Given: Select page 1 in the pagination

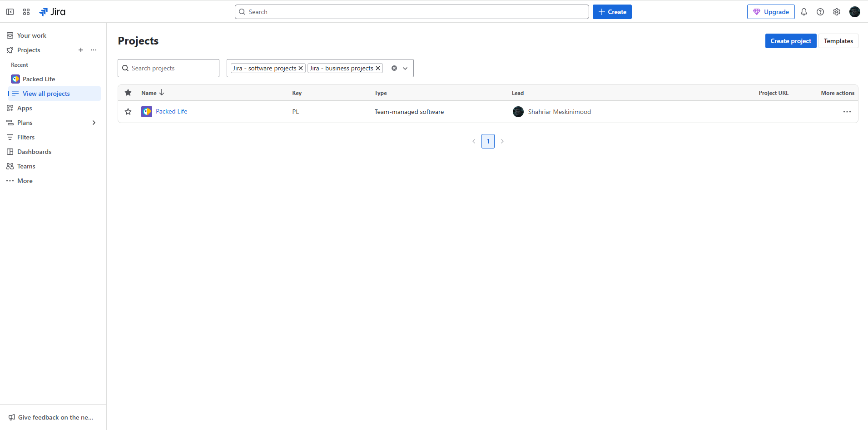Looking at the screenshot, I should pos(488,141).
